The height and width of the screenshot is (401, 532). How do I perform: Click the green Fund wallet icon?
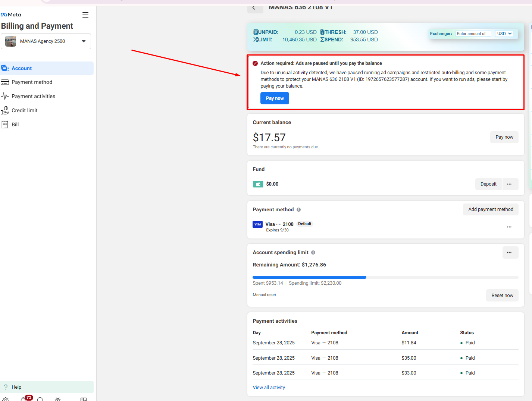click(258, 184)
